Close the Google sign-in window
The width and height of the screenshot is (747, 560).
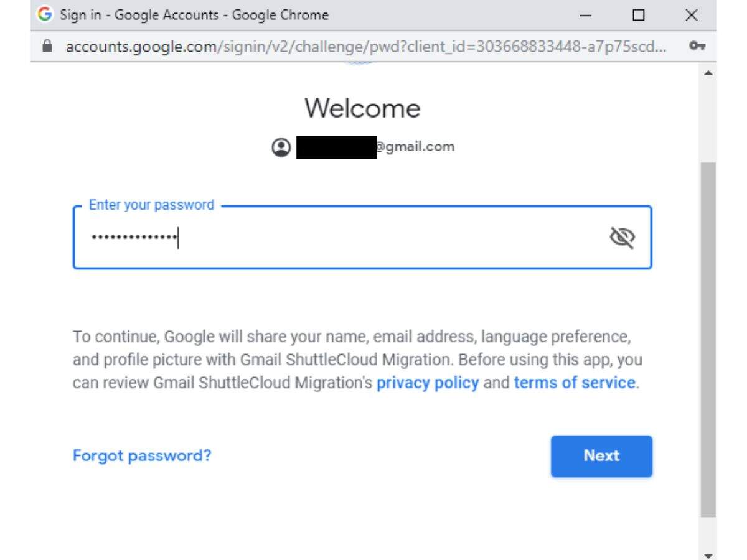691,15
